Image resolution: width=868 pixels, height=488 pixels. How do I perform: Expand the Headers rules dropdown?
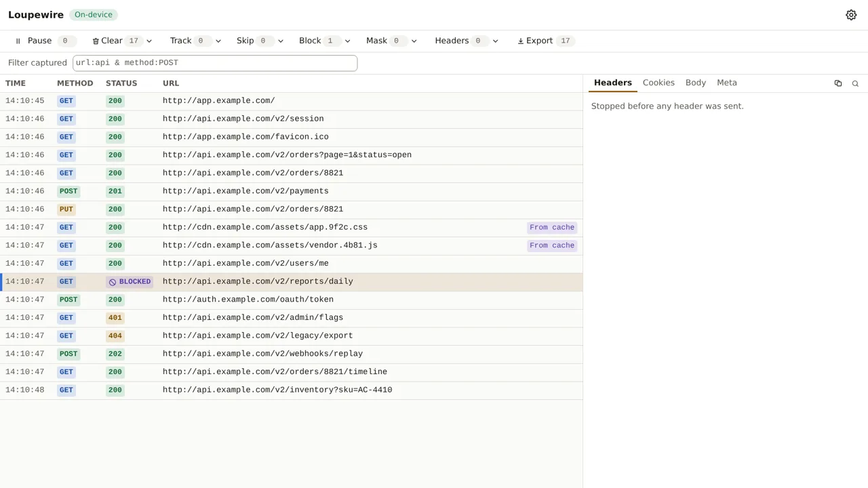[496, 41]
